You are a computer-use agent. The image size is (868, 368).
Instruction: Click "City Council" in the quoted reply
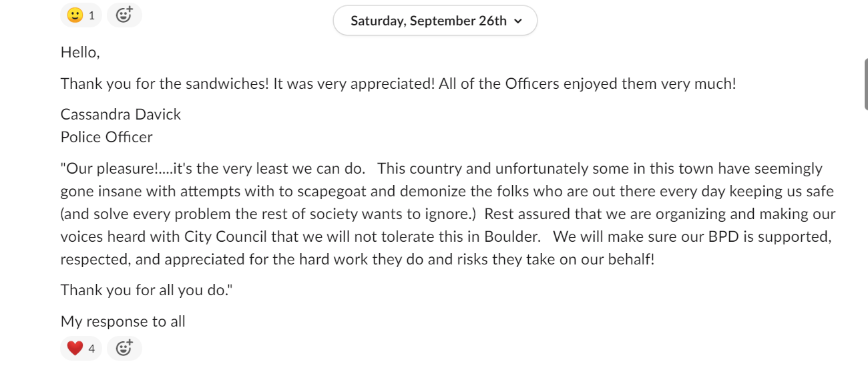[226, 236]
